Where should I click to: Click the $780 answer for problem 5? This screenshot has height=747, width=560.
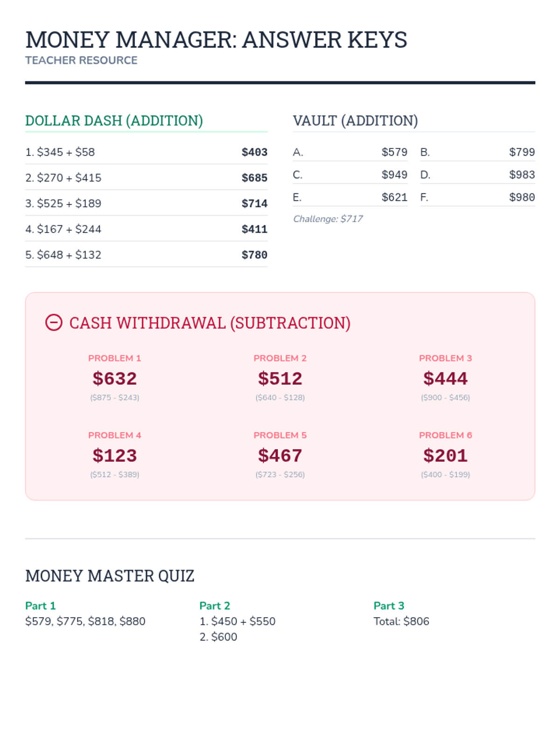coord(254,255)
